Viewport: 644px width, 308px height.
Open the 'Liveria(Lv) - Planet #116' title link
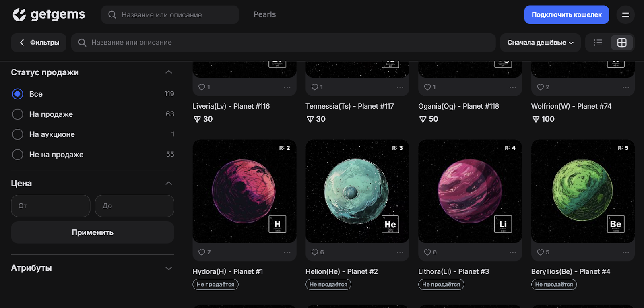[231, 106]
